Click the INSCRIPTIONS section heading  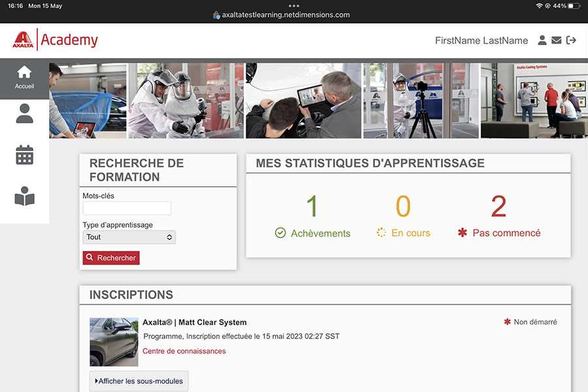(131, 295)
